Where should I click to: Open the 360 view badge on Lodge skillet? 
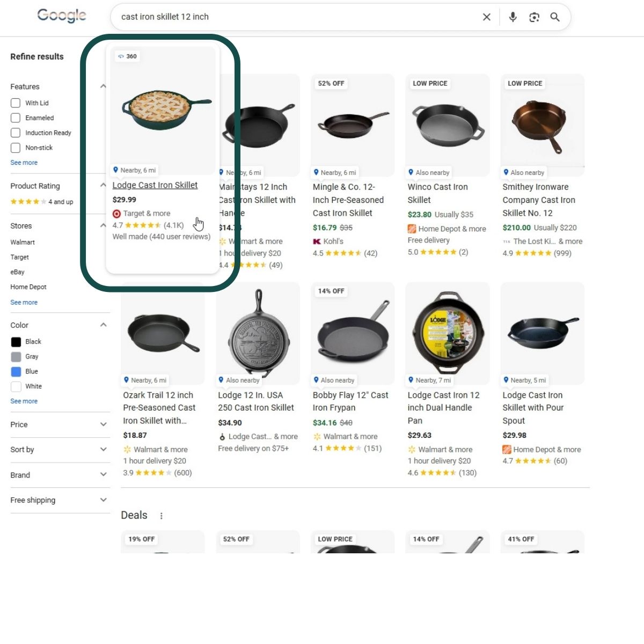click(x=128, y=56)
